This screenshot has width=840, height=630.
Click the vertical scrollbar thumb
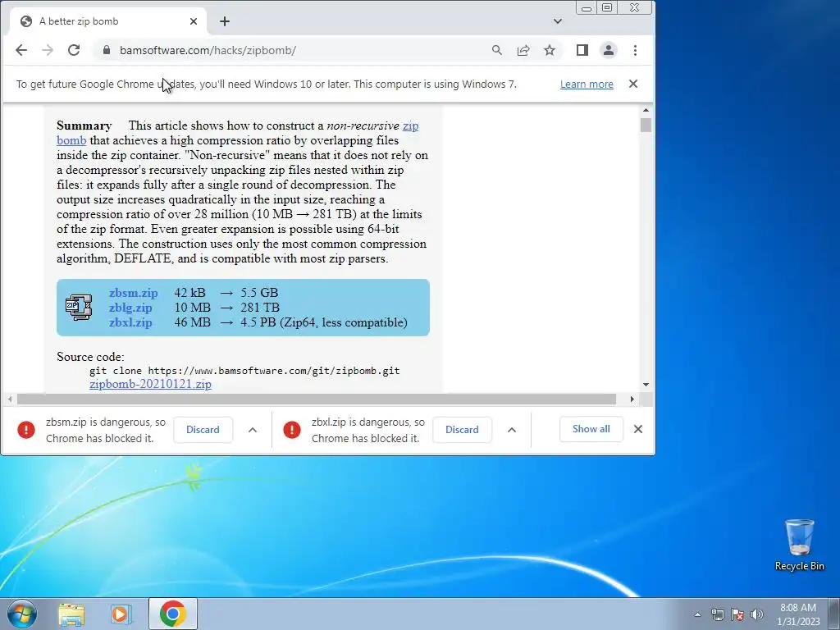coord(646,125)
